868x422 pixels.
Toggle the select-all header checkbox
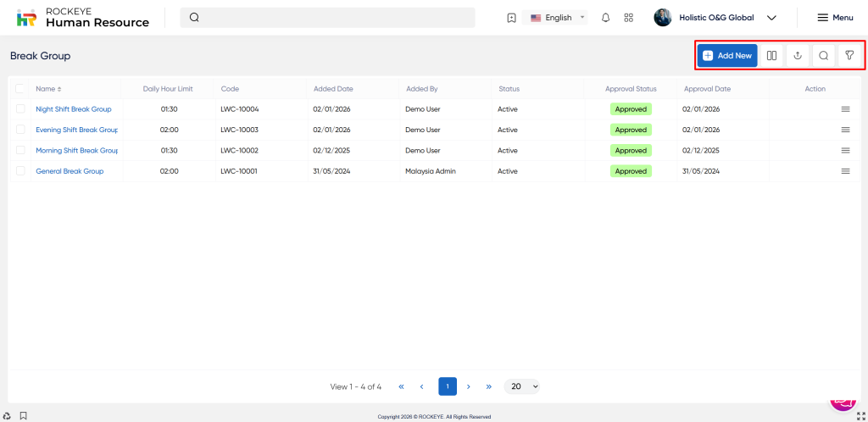pyautogui.click(x=20, y=88)
